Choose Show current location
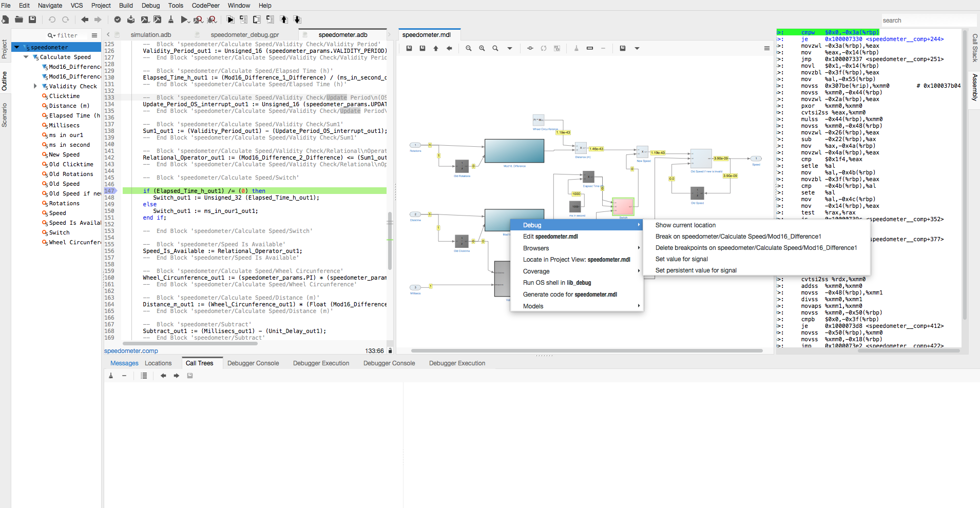The width and height of the screenshot is (980, 508). point(685,225)
